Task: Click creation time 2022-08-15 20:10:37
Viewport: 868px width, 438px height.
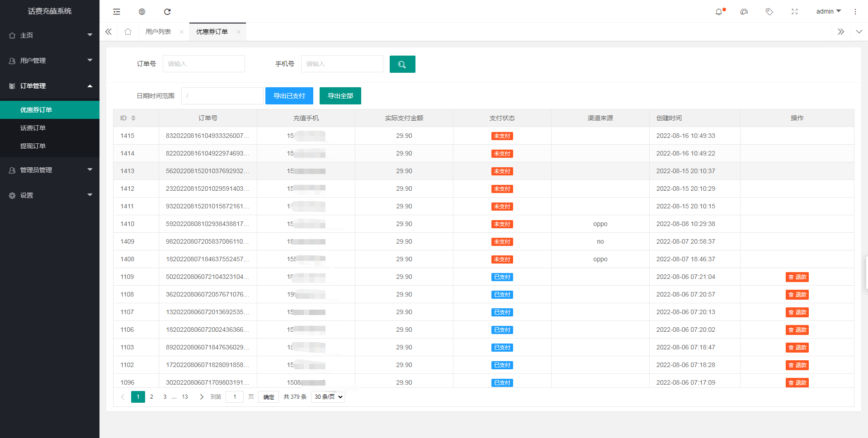Action: tap(685, 171)
